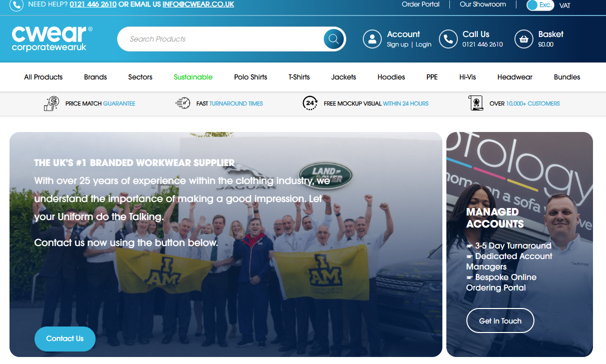606x364 pixels.
Task: Click the phone icon beside Need Help
Action: [x=16, y=5]
